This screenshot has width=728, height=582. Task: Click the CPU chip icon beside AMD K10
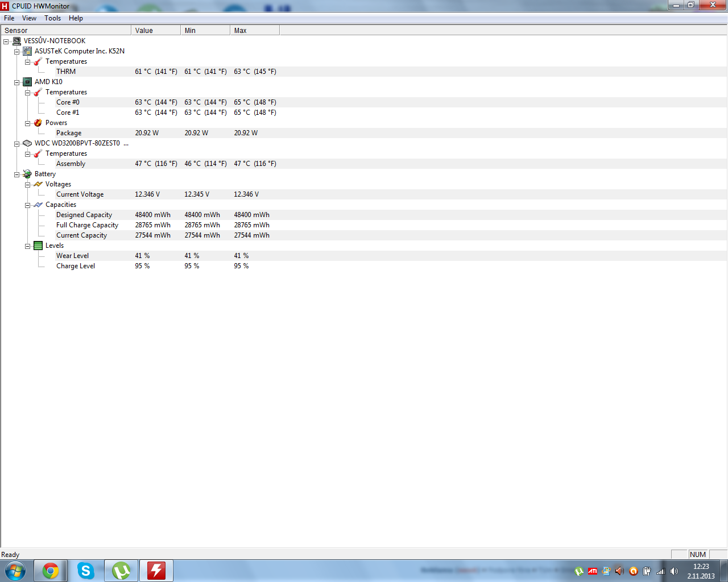pos(27,82)
